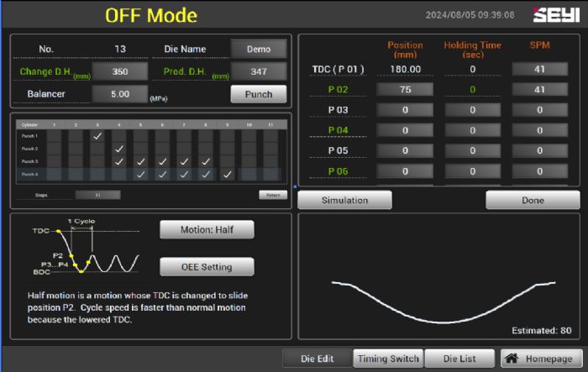Screen dimensions: 588x372
Task: Edit TDC (P 01) SPM value 41
Action: pyautogui.click(x=539, y=70)
